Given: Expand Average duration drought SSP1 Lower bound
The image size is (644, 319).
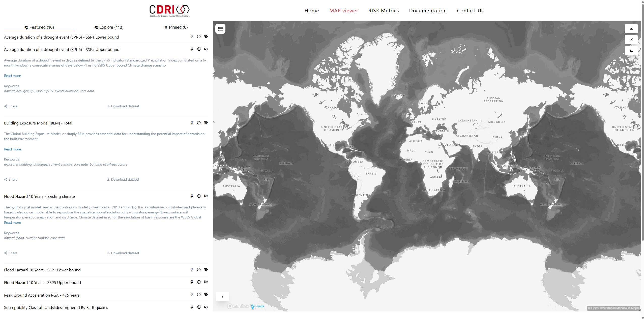Looking at the screenshot, I should (61, 37).
